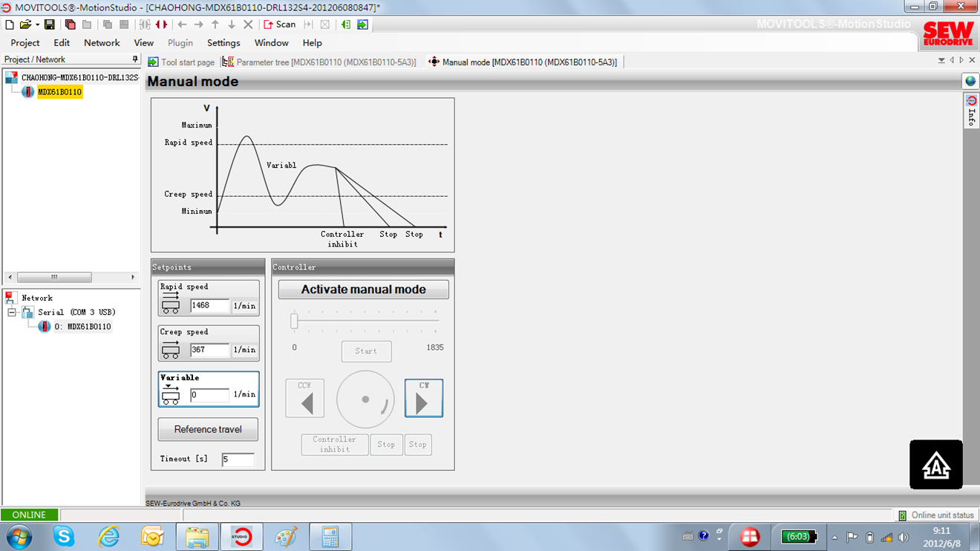Open the tab list dropdown arrow at top right
This screenshot has width=980, height=551.
coord(941,61)
